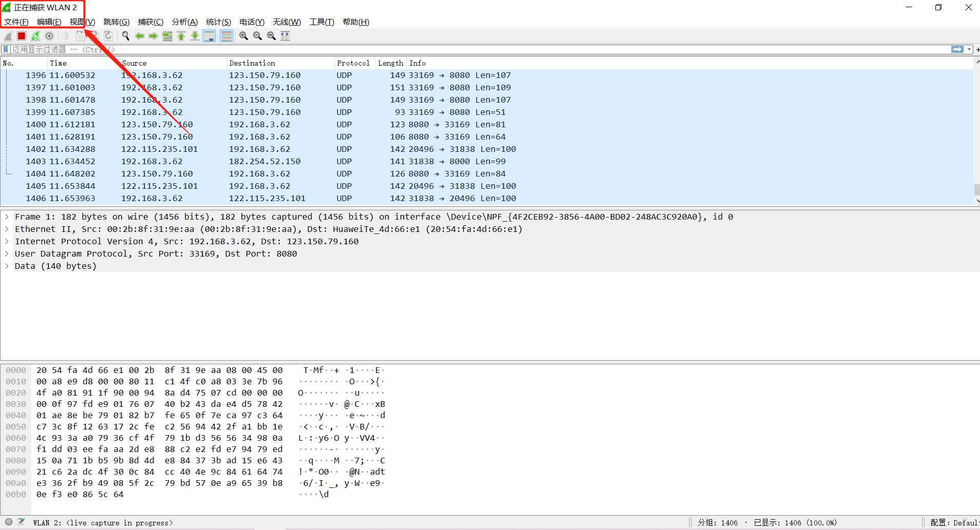Reload the capture file icon

coord(108,36)
